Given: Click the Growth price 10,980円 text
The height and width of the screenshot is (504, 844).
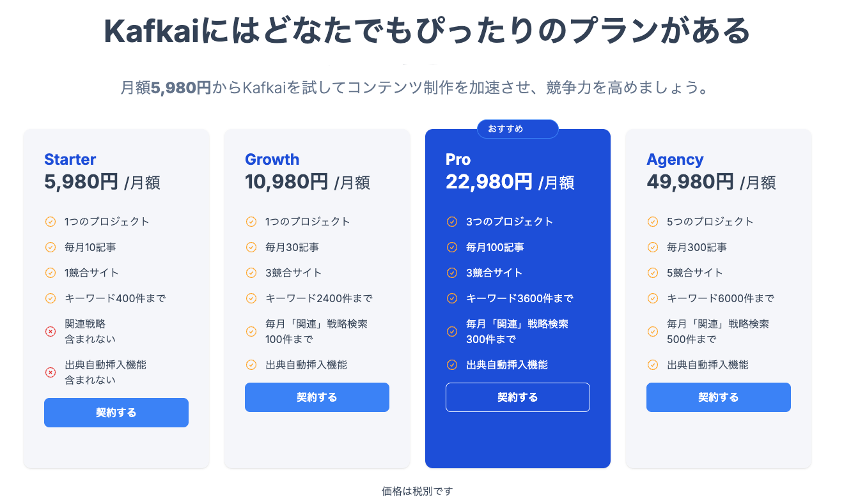Looking at the screenshot, I should [287, 182].
